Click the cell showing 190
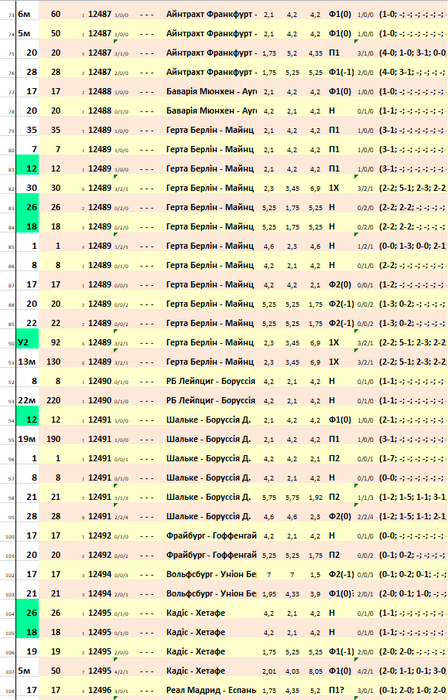 pos(55,439)
